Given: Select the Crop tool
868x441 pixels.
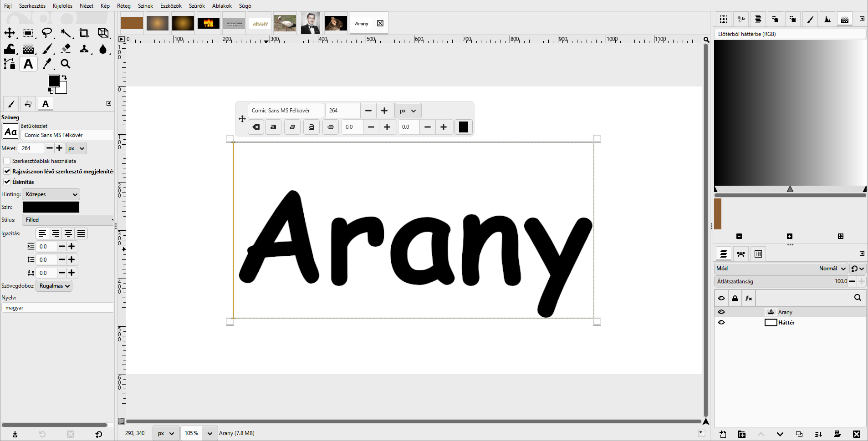Looking at the screenshot, I should pos(84,33).
